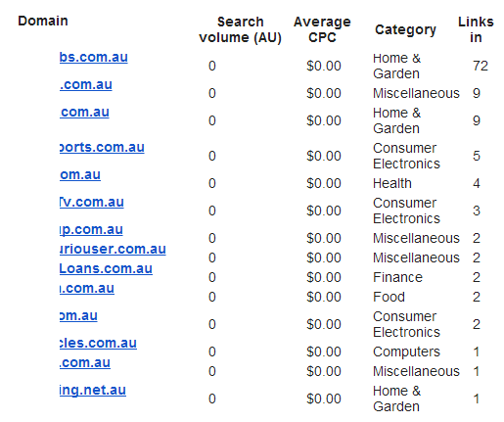Click the Average CPC column header
The width and height of the screenshot is (504, 422).
tap(322, 29)
